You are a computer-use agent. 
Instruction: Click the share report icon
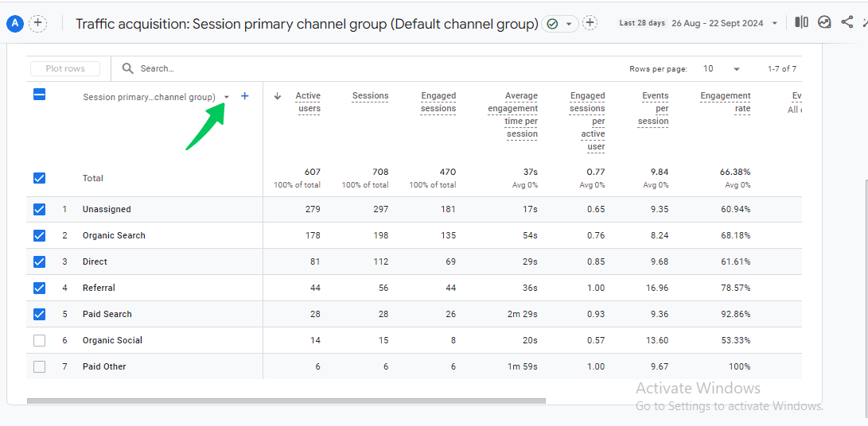847,22
